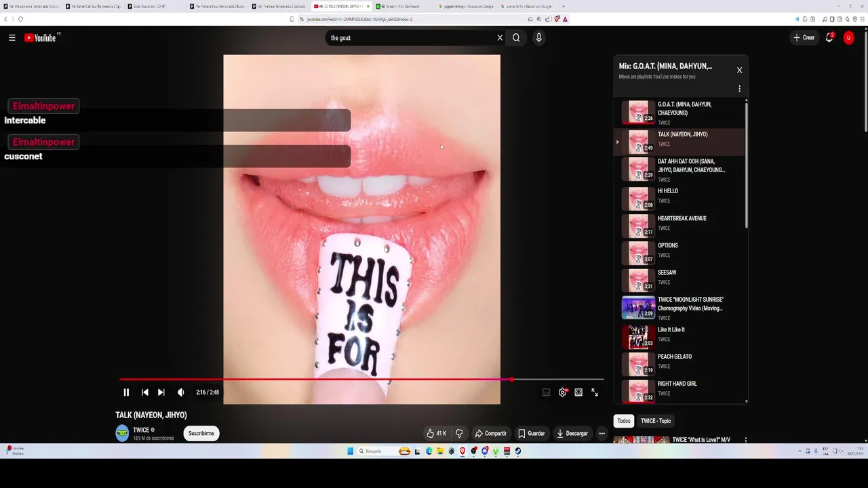The height and width of the screenshot is (488, 868).
Task: Like the video (41 K)
Action: click(436, 433)
